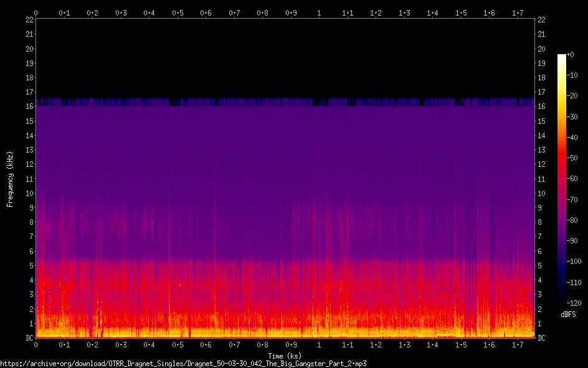Click the 'Time (ks)' axis label
This screenshot has width=588, height=368.
285,355
